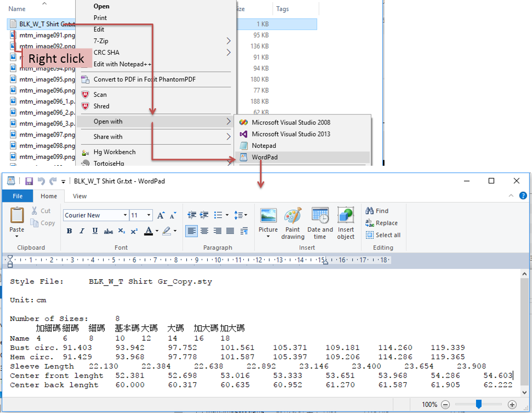Click the Grow font icon
Viewport: 532px width, 413px height.
pos(161,215)
